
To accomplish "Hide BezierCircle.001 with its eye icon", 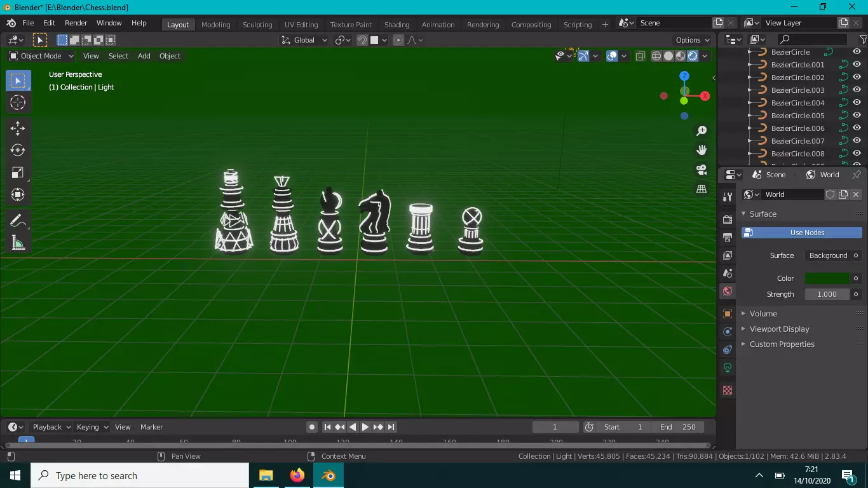I will pyautogui.click(x=857, y=65).
